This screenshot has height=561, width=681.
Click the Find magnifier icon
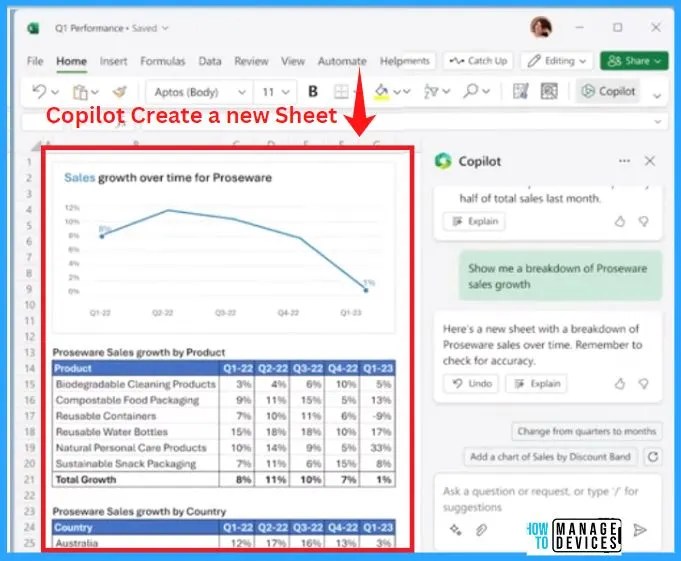[470, 91]
